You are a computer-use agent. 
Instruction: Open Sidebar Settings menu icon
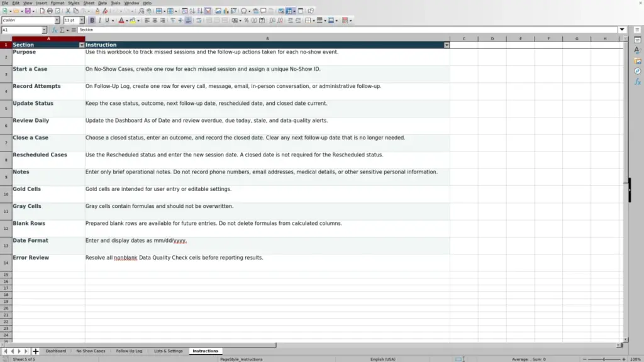click(x=638, y=30)
